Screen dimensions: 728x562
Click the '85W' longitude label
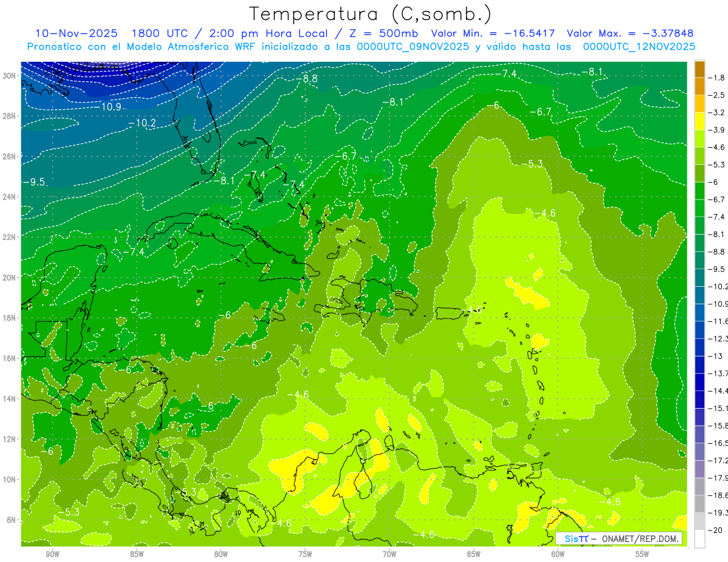(x=136, y=555)
